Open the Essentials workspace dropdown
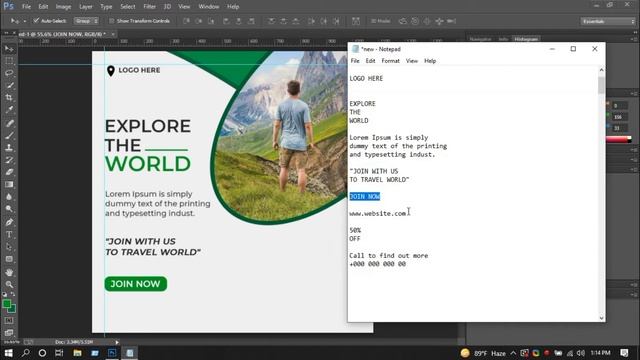Screen dimensions: 640x360 point(608,21)
